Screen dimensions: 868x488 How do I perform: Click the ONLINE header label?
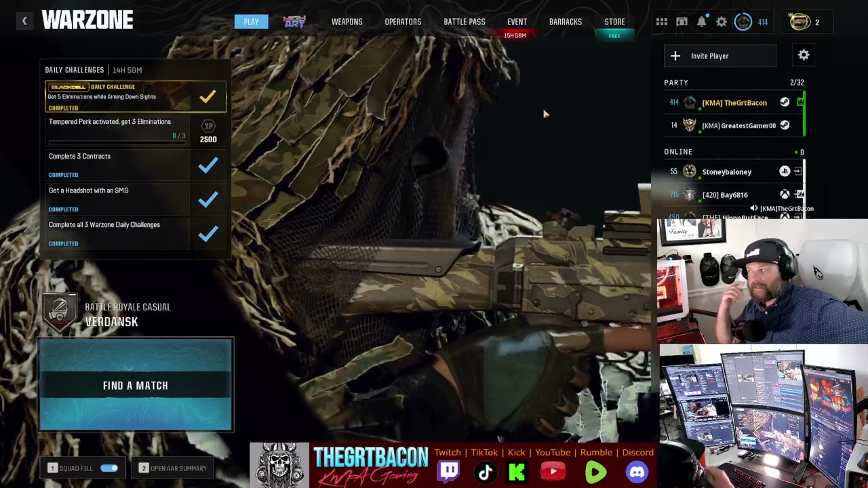(678, 152)
